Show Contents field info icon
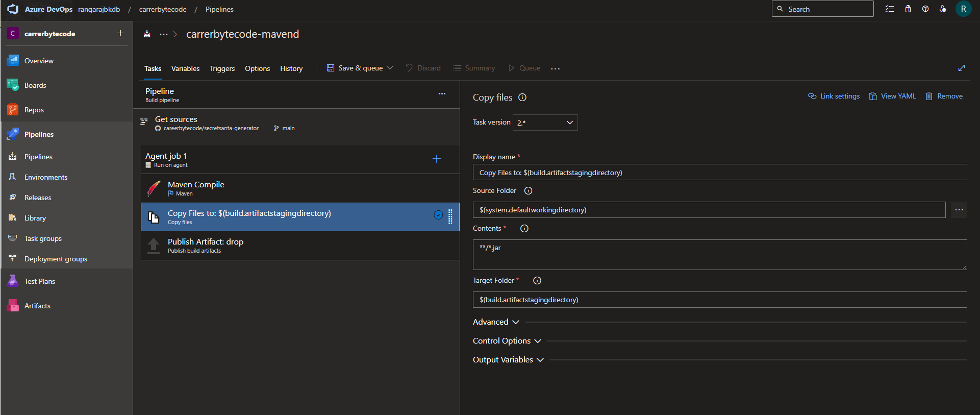Screen dimensions: 980x415 524,229
